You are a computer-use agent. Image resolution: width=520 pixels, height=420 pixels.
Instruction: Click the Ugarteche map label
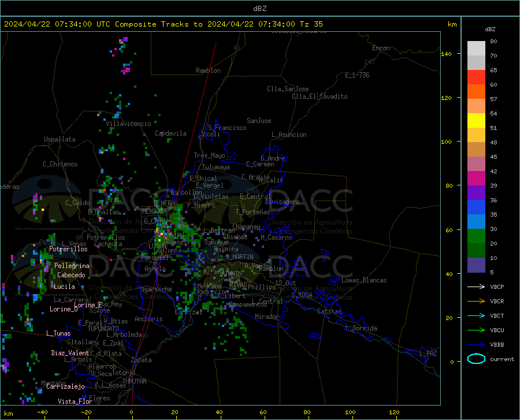coord(156,289)
